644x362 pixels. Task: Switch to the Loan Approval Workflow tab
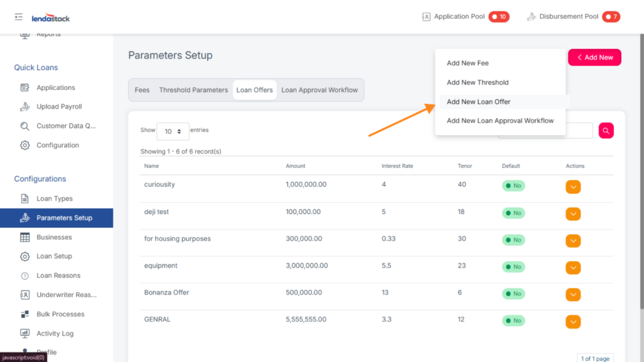click(x=319, y=90)
